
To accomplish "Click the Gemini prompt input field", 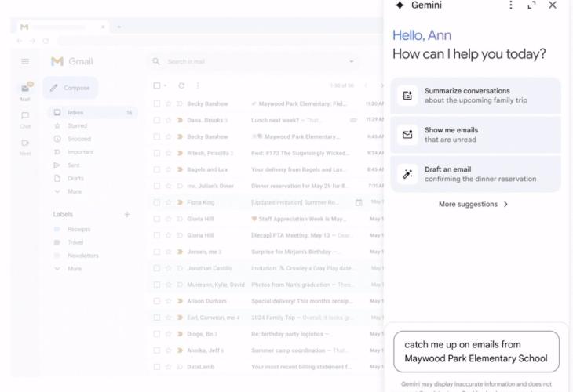I will [x=476, y=351].
